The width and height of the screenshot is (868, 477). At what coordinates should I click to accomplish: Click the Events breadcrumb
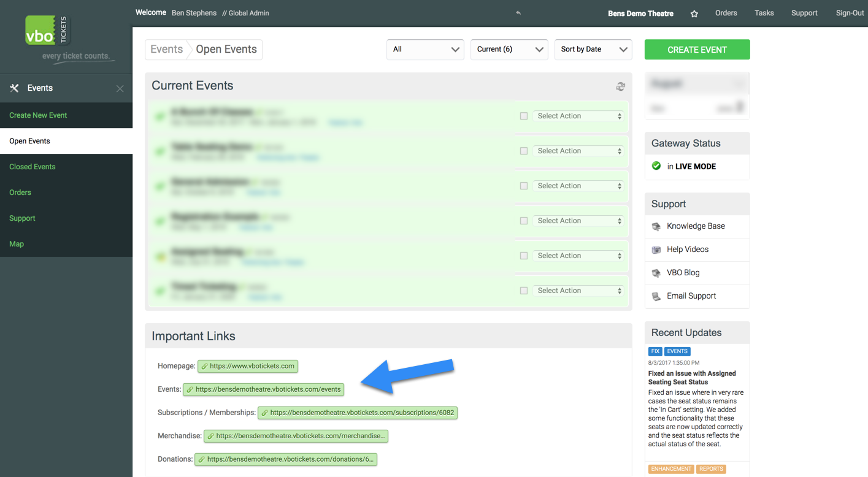pyautogui.click(x=167, y=50)
